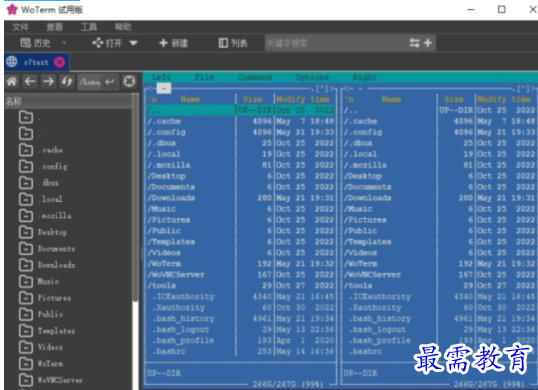Click the Size column header in right panel
Screen dimensions: 538x390
coord(454,99)
